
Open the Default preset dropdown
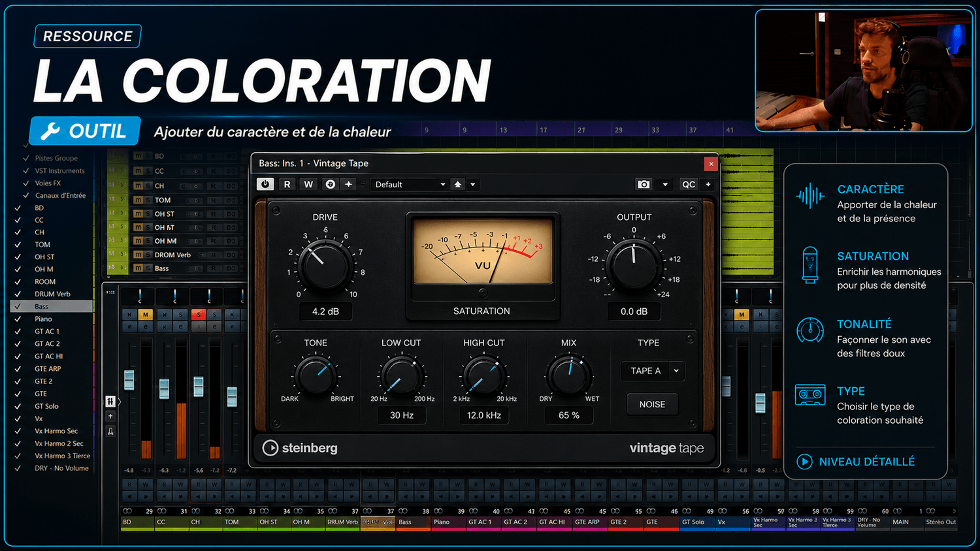click(x=410, y=185)
